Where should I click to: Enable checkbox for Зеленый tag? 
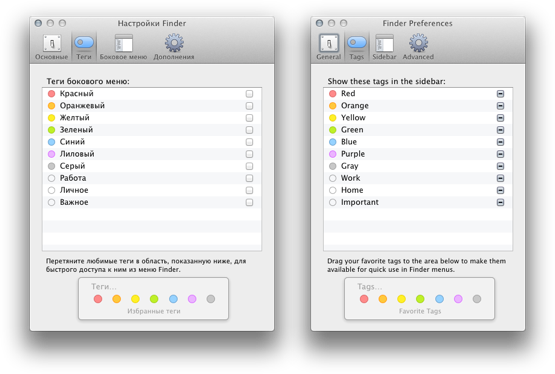[x=249, y=130]
